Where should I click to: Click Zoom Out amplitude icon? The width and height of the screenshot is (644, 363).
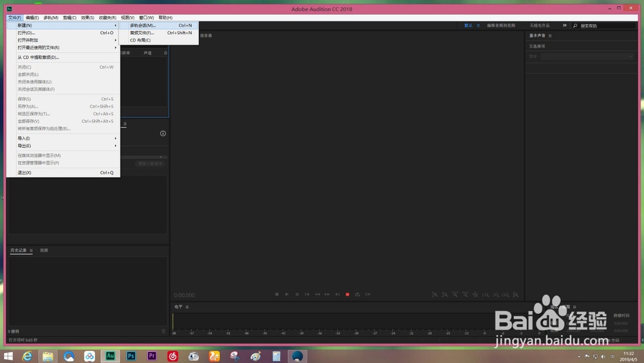coord(445,295)
